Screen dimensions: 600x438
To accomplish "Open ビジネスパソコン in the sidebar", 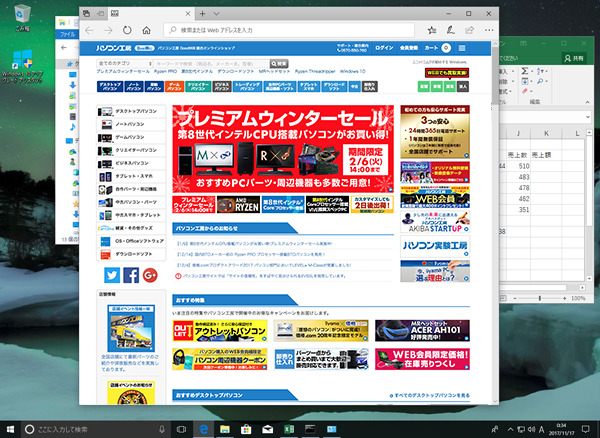I will (x=131, y=163).
